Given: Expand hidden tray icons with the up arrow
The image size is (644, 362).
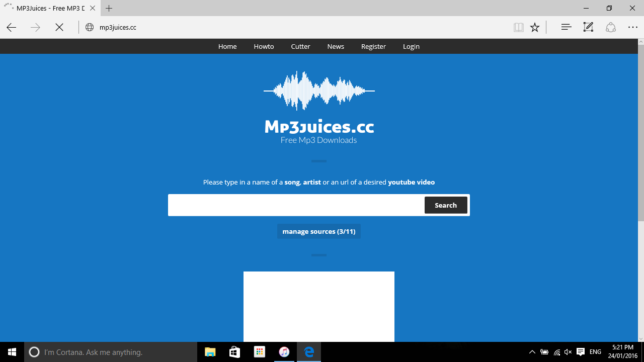Looking at the screenshot, I should pos(532,352).
